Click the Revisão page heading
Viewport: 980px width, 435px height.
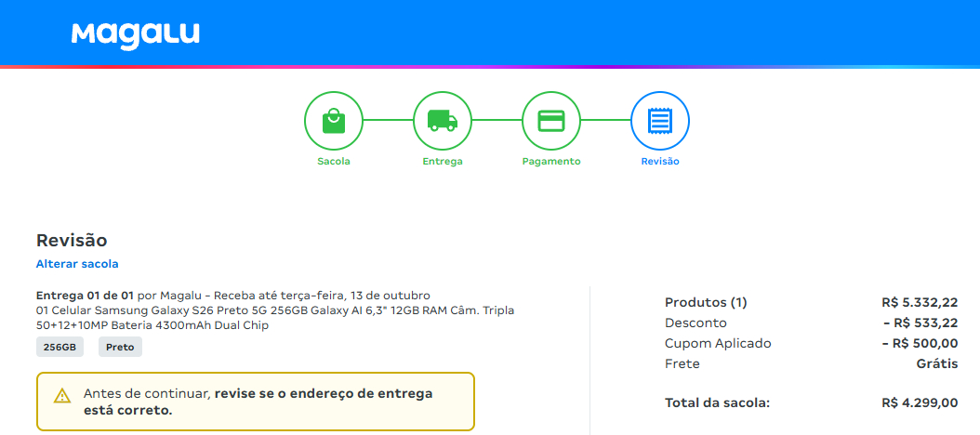pos(72,240)
